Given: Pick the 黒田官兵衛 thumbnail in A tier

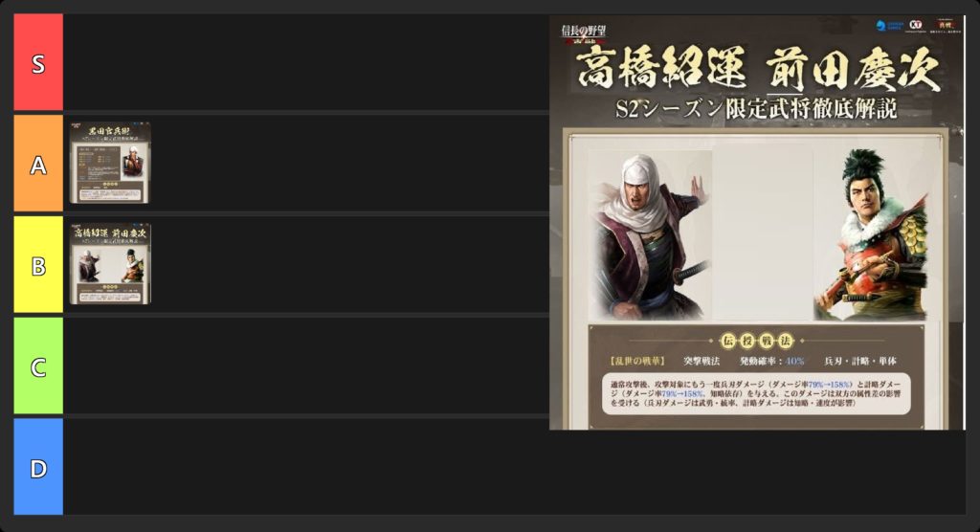Looking at the screenshot, I should tap(110, 164).
